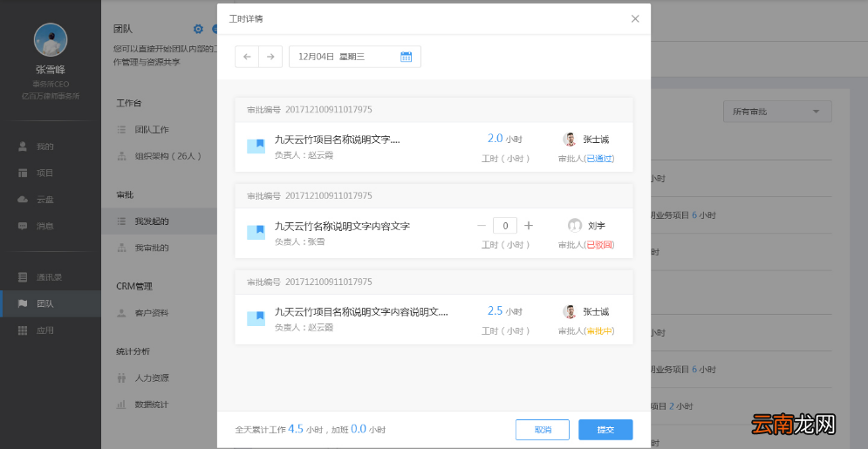Open the calendar date picker icon
This screenshot has height=449, width=868.
[x=406, y=57]
